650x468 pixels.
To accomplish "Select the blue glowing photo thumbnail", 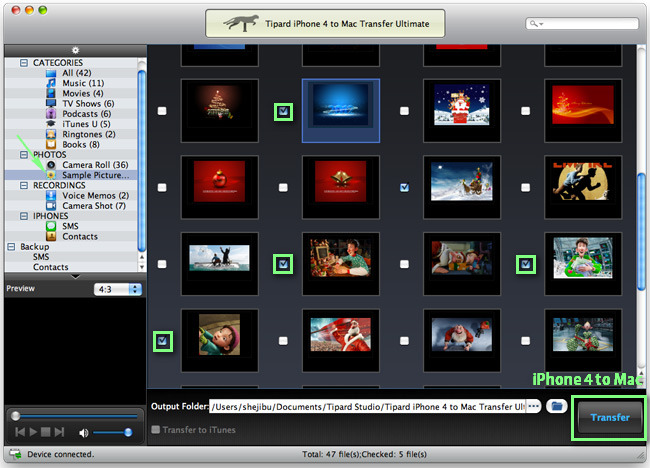I will [341, 111].
